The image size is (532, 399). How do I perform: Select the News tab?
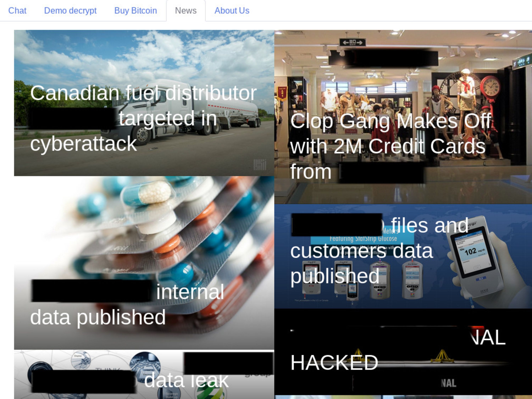(x=186, y=11)
